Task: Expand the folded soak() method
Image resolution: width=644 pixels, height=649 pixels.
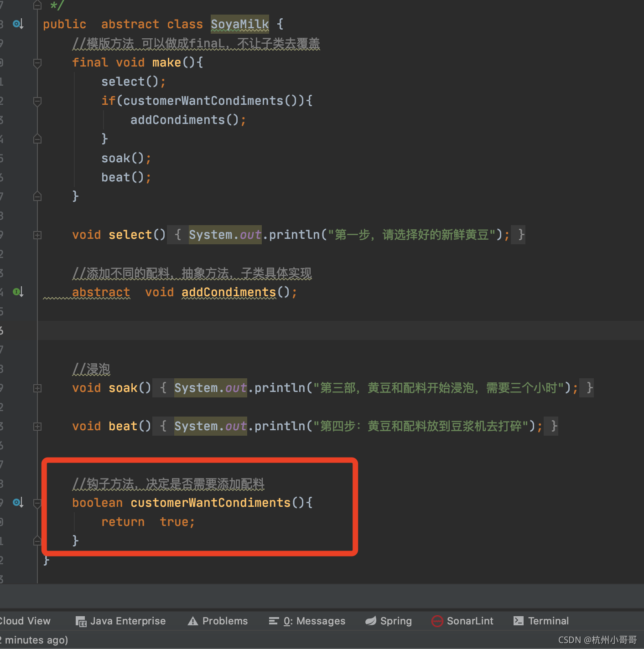Action: (x=37, y=388)
